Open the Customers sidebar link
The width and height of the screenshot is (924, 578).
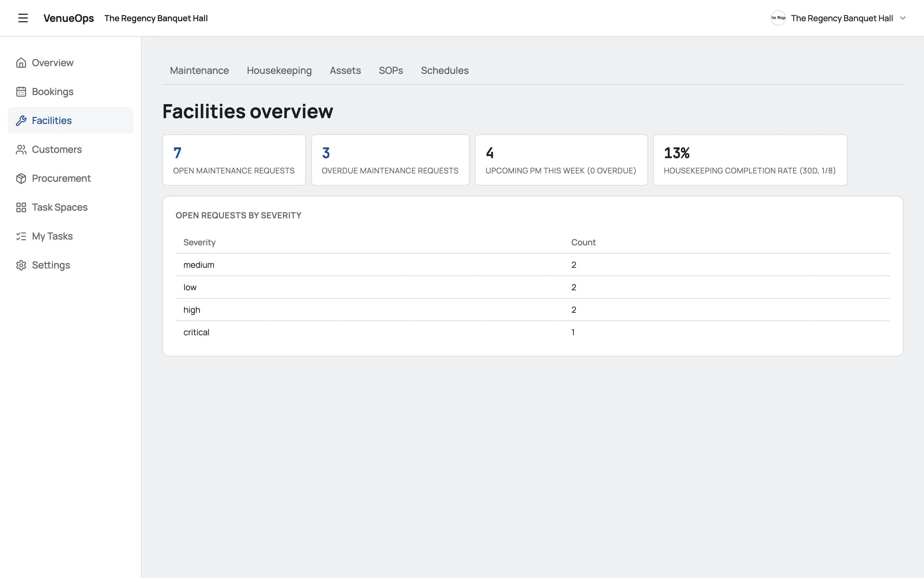coord(71,149)
